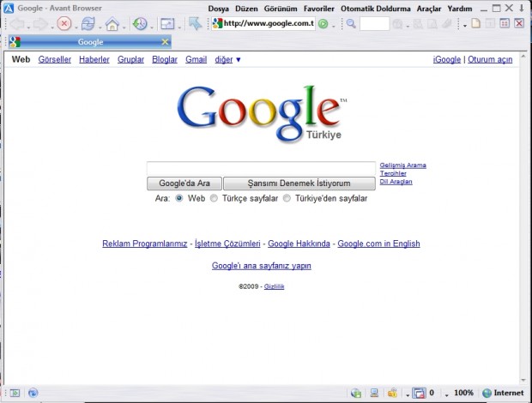Click Şansımı Denemek İstiyorum button

point(299,183)
